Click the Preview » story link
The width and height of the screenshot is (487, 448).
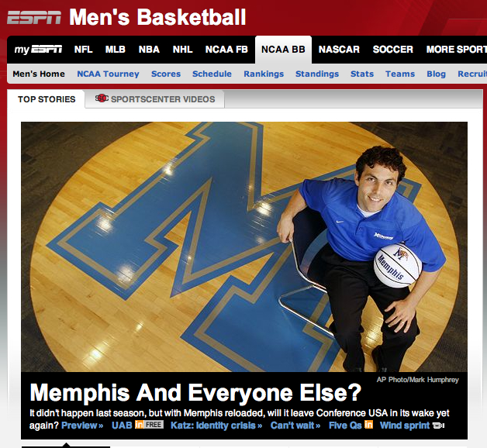click(x=82, y=426)
